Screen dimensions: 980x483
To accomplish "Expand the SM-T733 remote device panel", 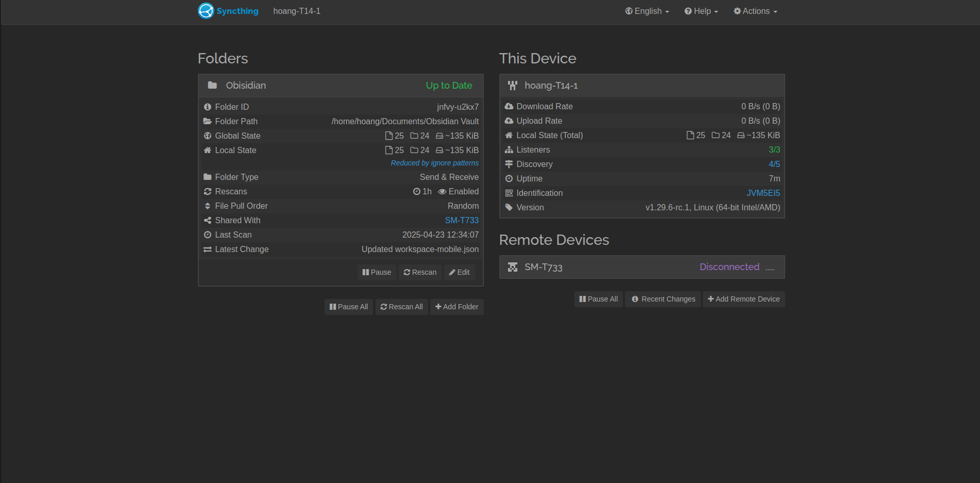I will pos(642,267).
